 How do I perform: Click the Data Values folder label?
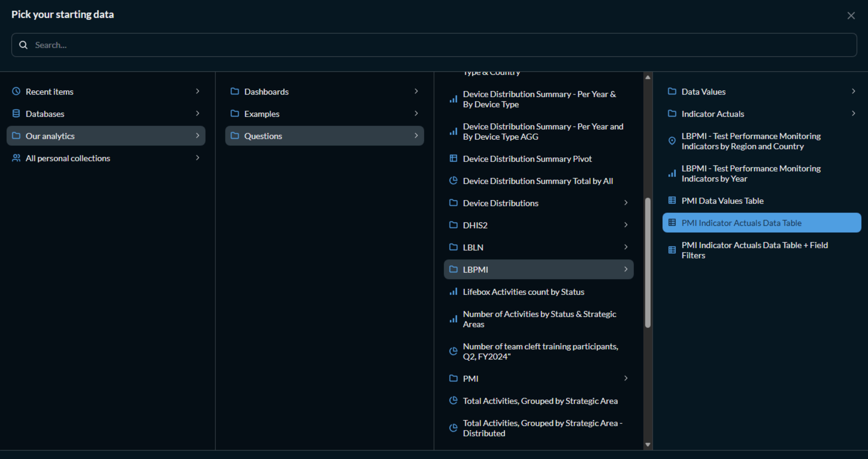point(704,92)
